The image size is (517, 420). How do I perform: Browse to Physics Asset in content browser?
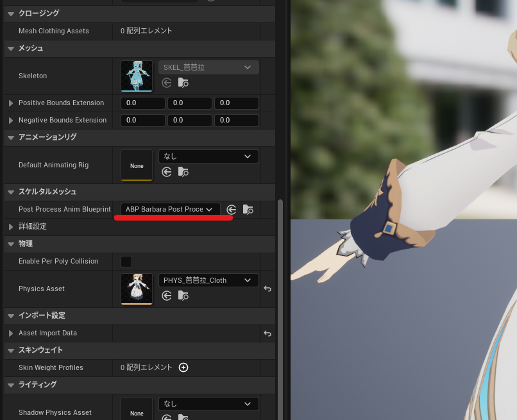(183, 296)
